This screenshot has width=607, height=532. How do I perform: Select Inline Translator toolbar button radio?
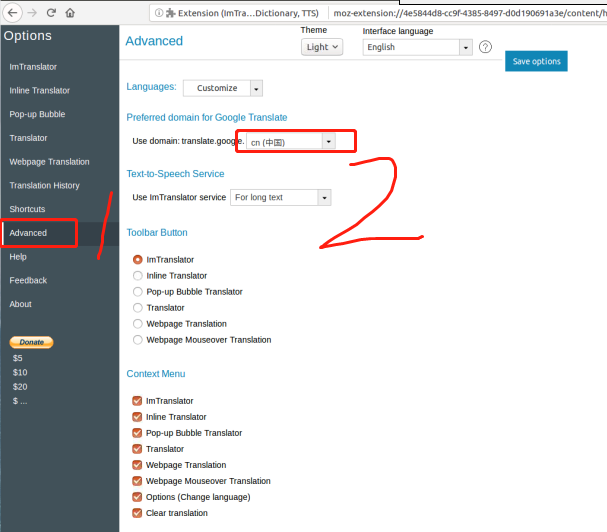137,276
